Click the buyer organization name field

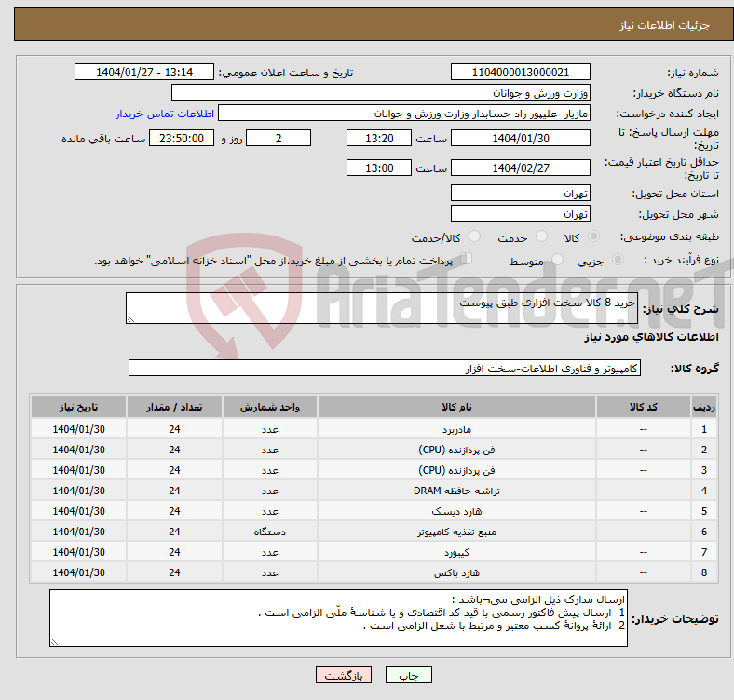click(381, 93)
